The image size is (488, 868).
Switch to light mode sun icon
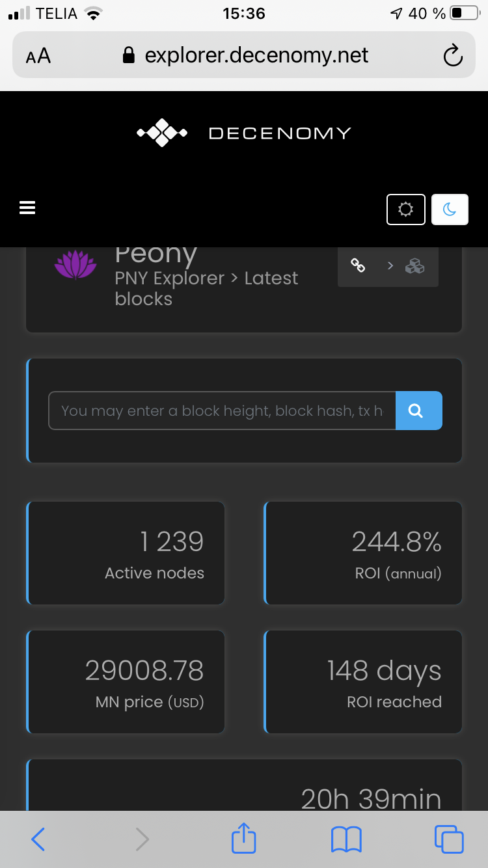[406, 210]
